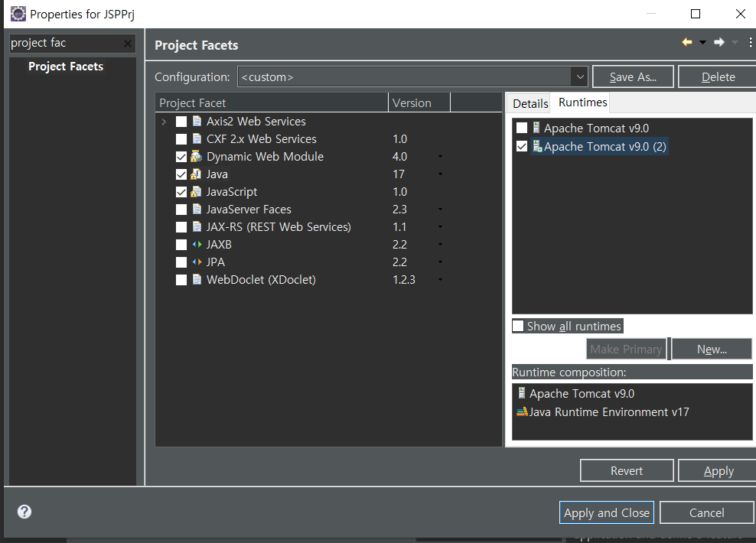Image resolution: width=756 pixels, height=543 pixels.
Task: Uncheck the Dynamic Web Module facet
Action: tap(181, 157)
